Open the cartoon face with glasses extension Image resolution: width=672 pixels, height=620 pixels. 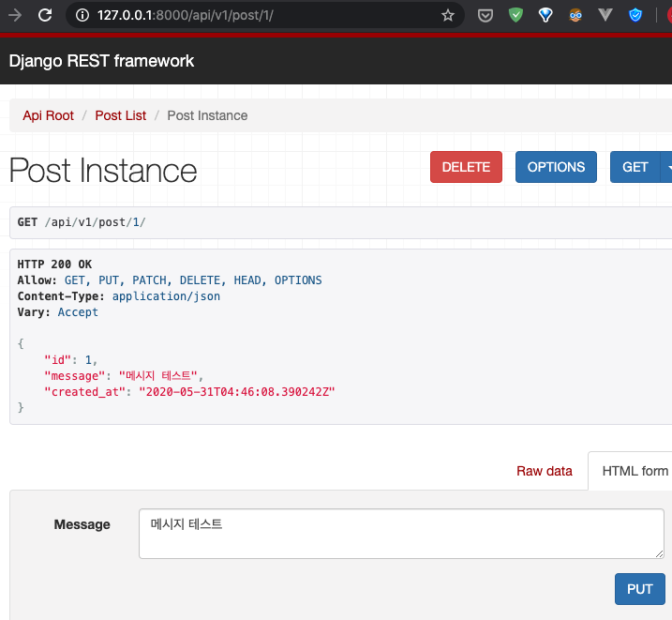point(575,15)
